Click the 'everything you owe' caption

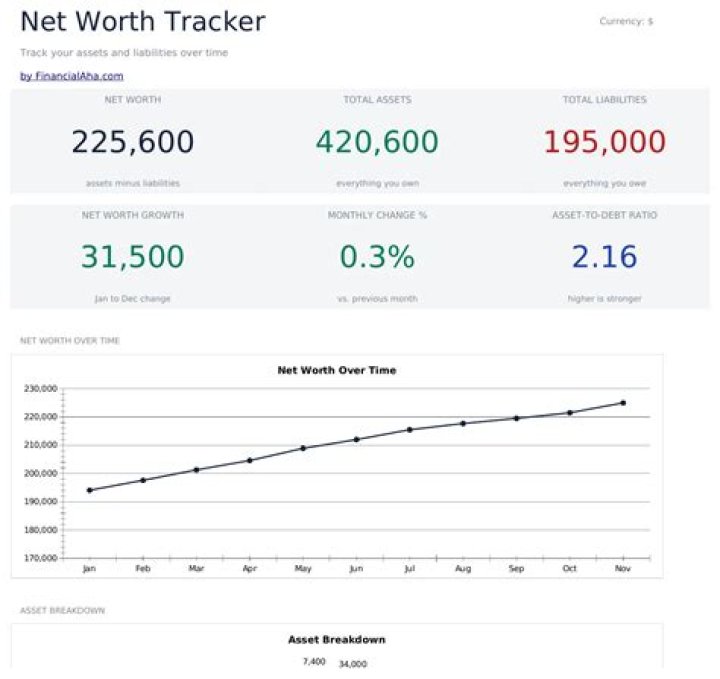click(605, 183)
